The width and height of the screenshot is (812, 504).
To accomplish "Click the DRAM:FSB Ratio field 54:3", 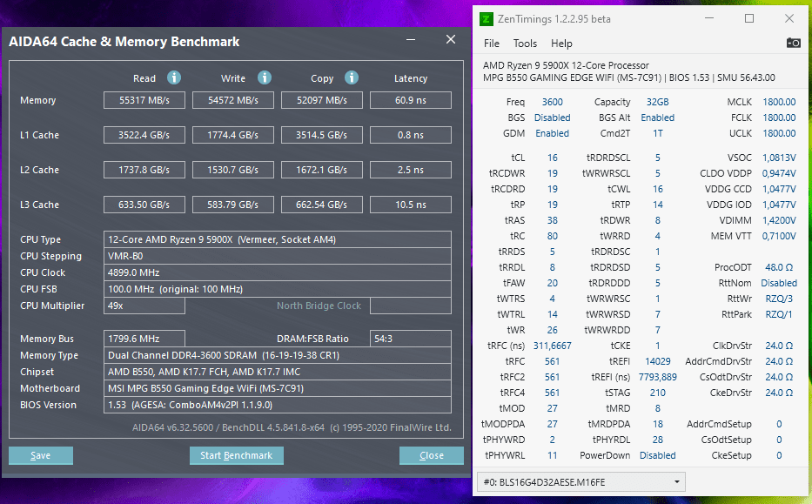I will (411, 339).
